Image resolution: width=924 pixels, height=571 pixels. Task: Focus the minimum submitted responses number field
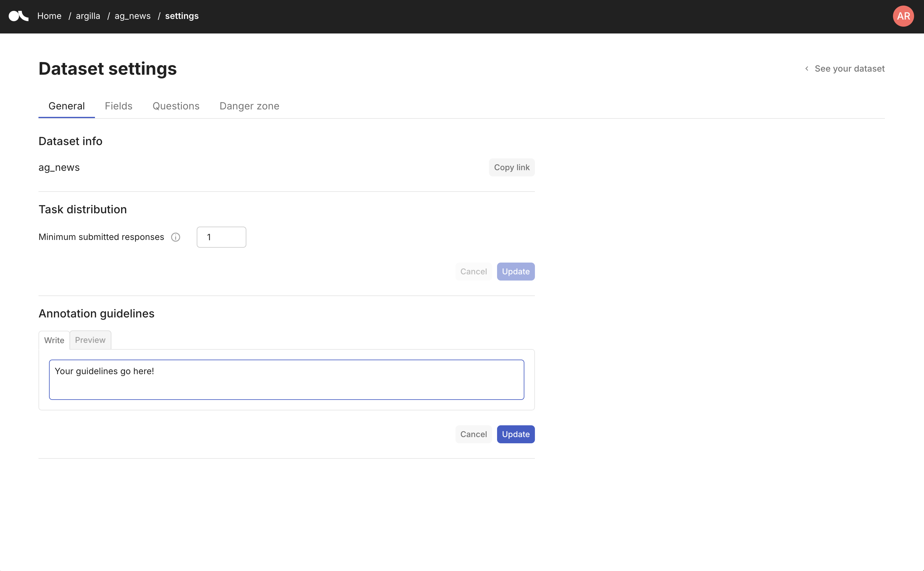coord(221,237)
